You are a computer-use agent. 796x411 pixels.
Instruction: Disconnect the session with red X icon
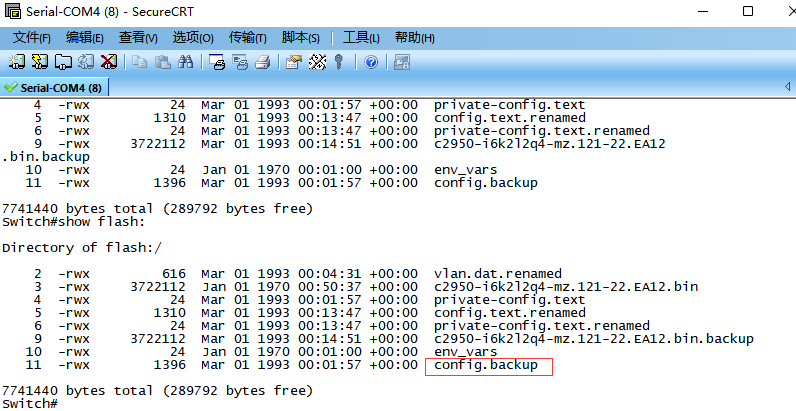pyautogui.click(x=109, y=62)
